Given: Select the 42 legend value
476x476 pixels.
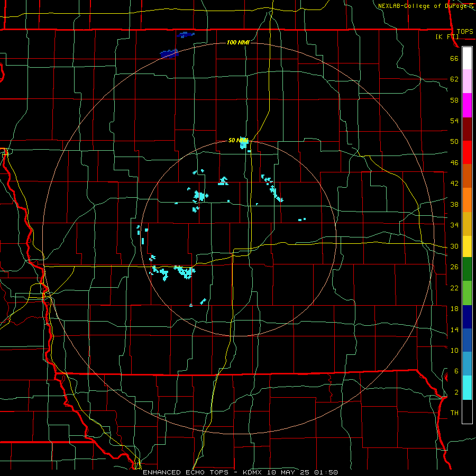Looking at the screenshot, I should click(454, 184).
